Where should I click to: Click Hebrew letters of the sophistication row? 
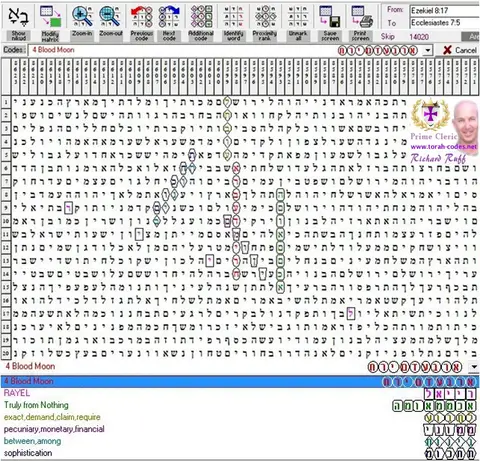click(451, 454)
